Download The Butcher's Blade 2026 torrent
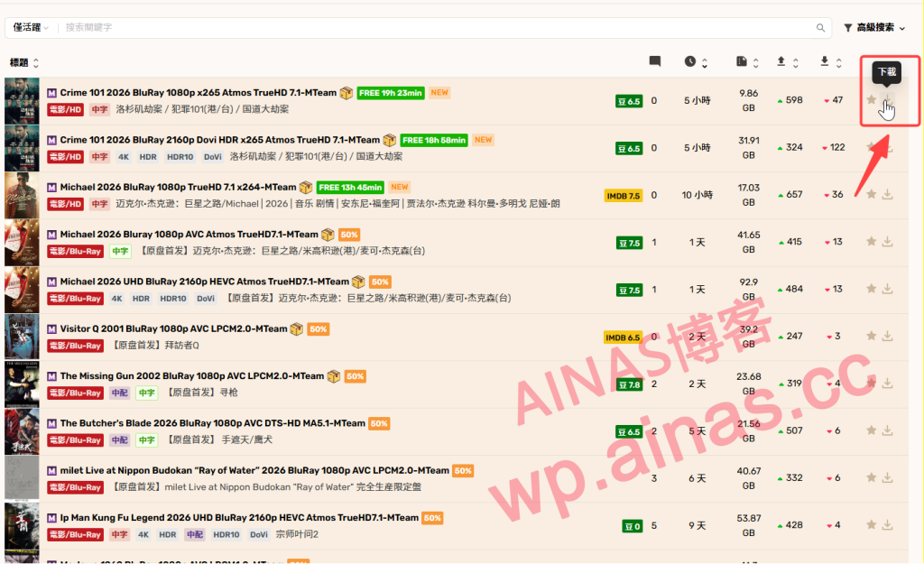Image resolution: width=924 pixels, height=564 pixels. click(x=888, y=430)
